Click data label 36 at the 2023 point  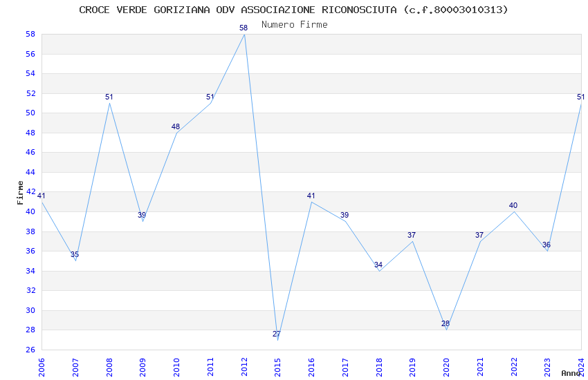(x=546, y=245)
